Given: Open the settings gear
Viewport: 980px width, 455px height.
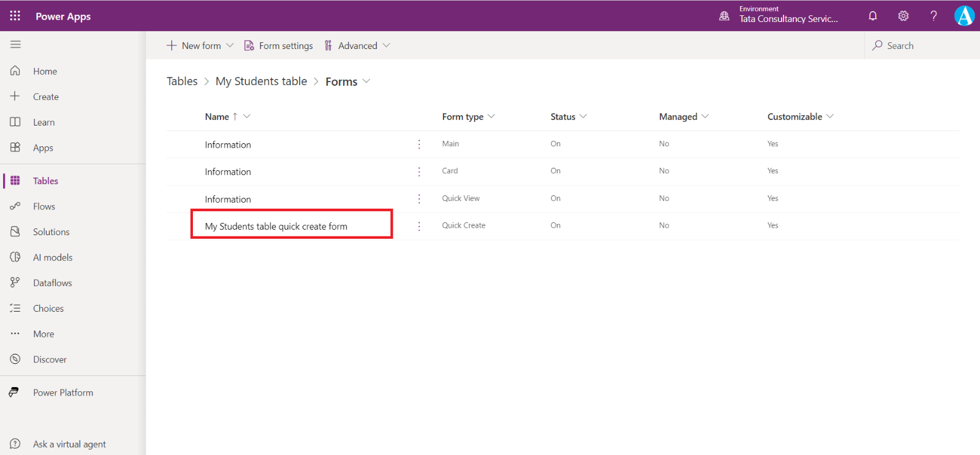Looking at the screenshot, I should point(903,16).
